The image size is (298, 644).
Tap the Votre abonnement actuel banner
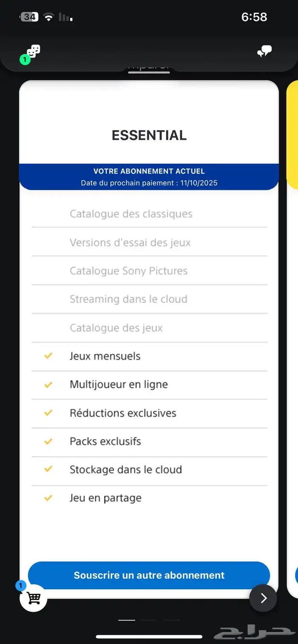149,177
